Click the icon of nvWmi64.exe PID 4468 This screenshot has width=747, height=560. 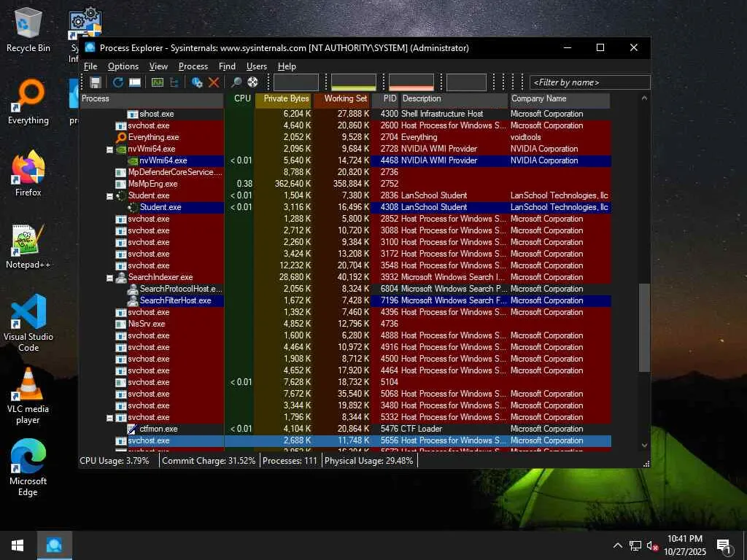[133, 160]
